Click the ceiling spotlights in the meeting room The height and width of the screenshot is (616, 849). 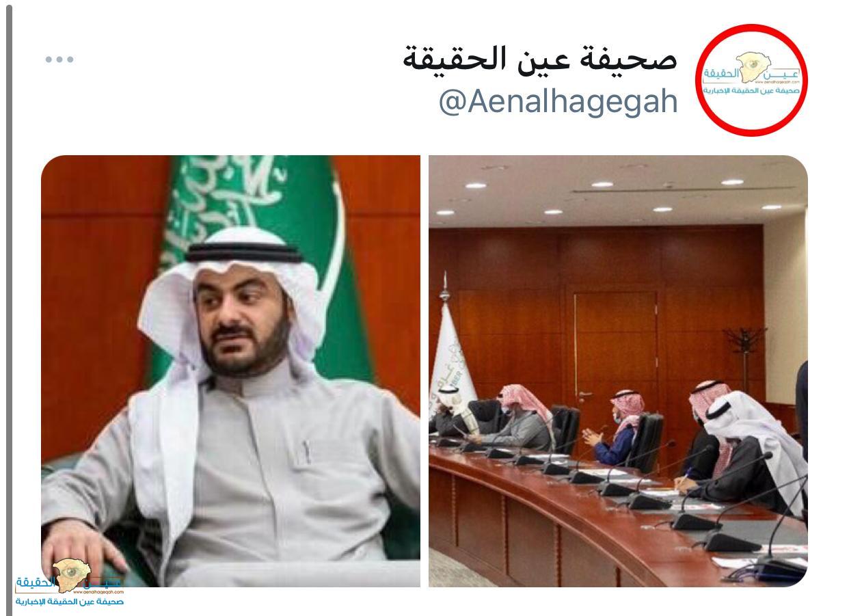point(602,195)
